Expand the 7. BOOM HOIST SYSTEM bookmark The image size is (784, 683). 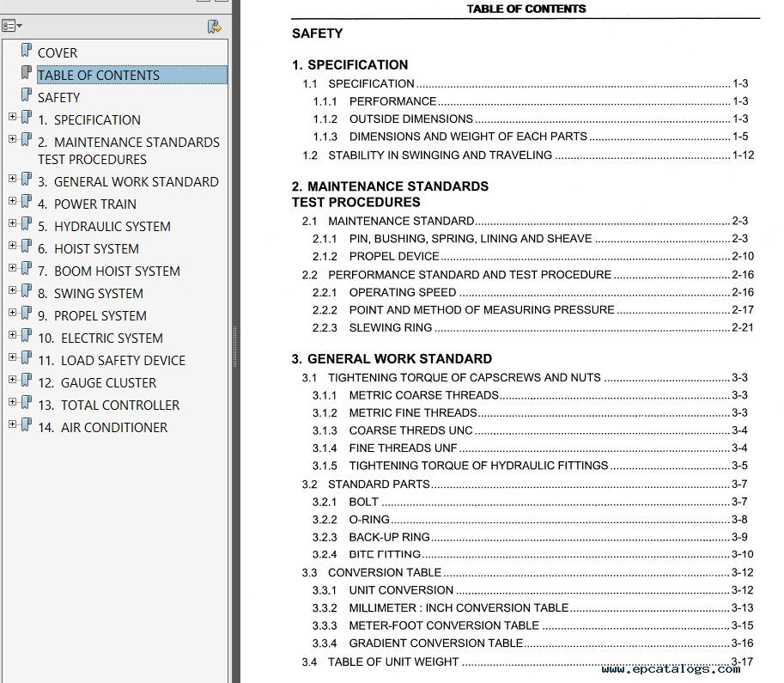tap(13, 268)
